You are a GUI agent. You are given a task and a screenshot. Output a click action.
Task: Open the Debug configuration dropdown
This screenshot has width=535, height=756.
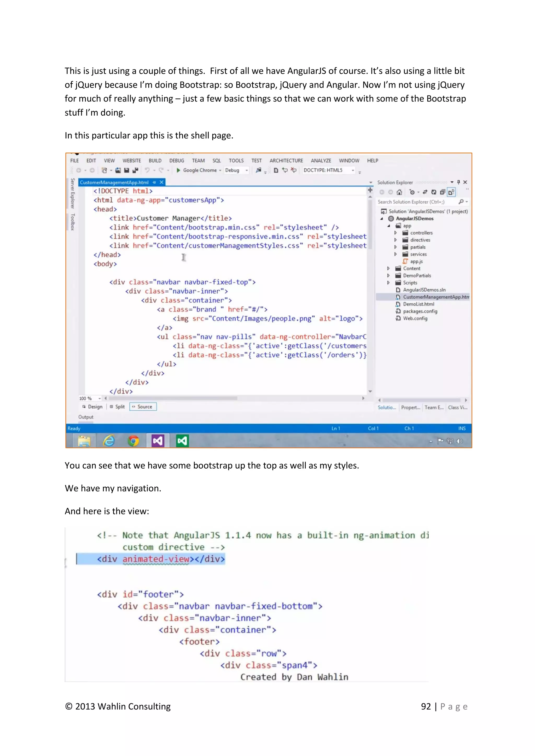247,170
